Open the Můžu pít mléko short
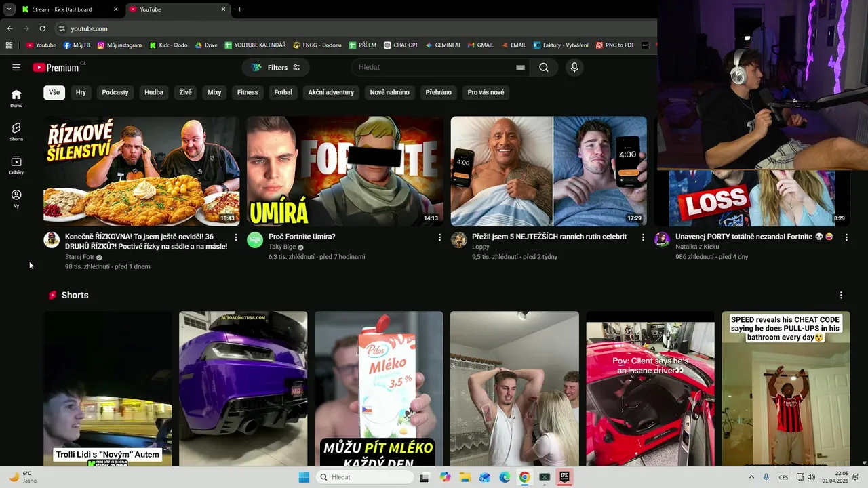Image resolution: width=868 pixels, height=488 pixels. click(x=378, y=389)
